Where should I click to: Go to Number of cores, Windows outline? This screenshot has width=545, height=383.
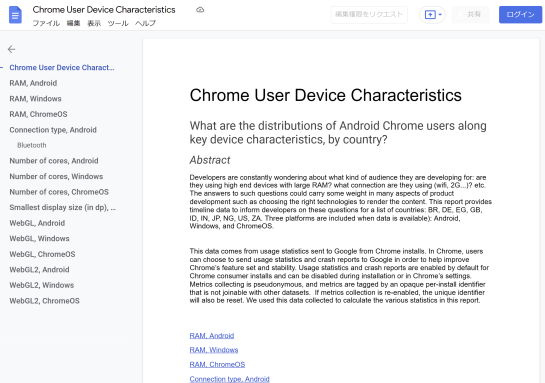(x=56, y=177)
